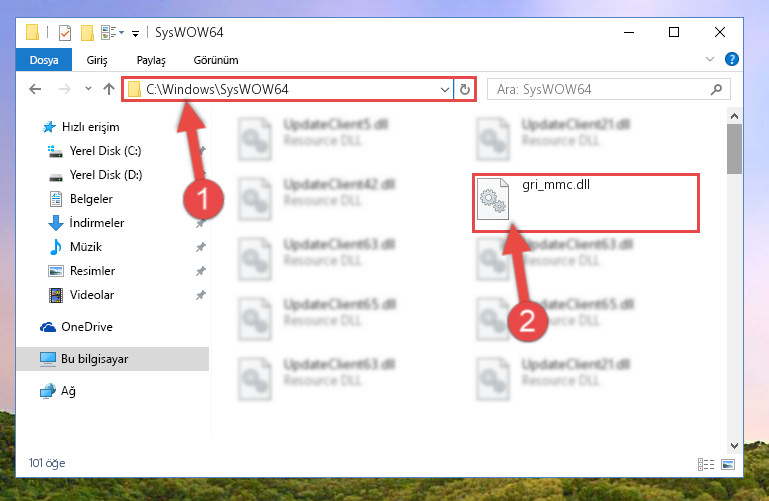
Task: Open the Dosya menu tab
Action: [x=44, y=60]
